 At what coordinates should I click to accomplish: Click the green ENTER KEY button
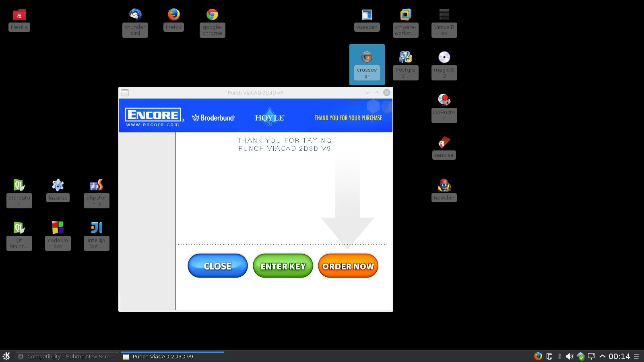(283, 265)
